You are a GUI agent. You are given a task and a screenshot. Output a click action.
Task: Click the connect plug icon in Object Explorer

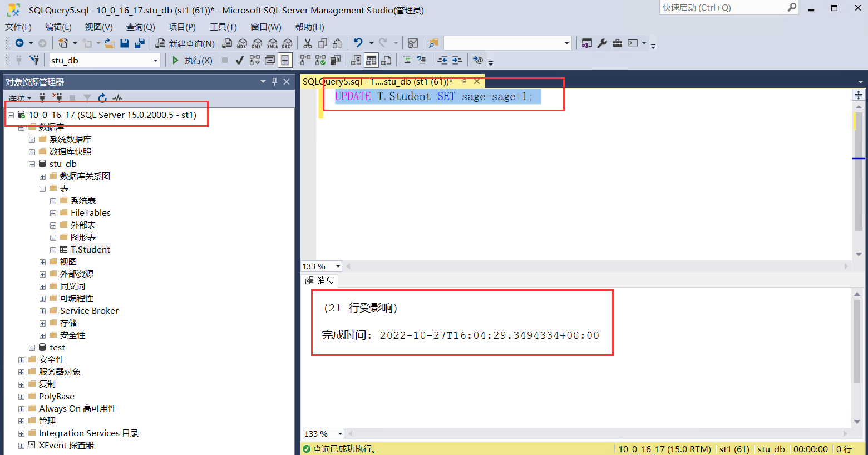[42, 98]
